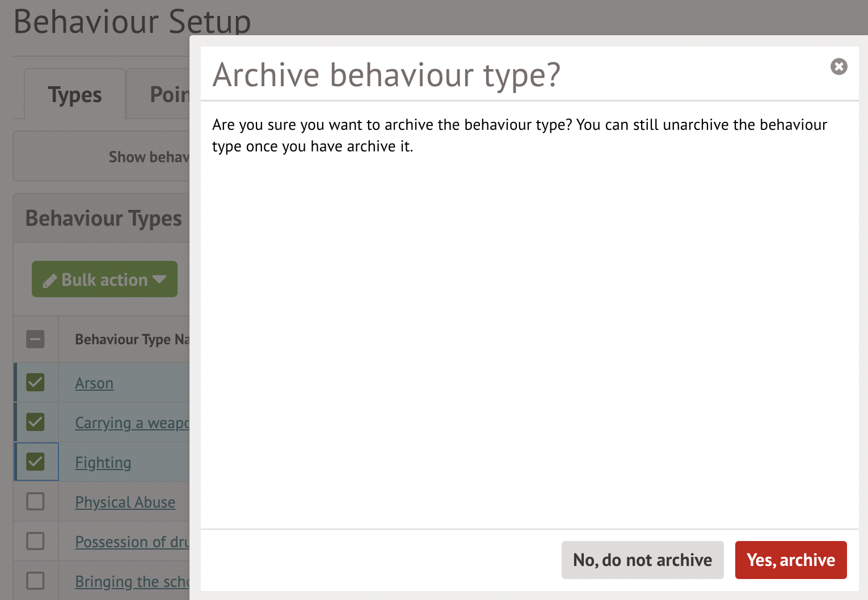This screenshot has width=868, height=600.
Task: Close the Archive behaviour type dialog
Action: tap(838, 67)
